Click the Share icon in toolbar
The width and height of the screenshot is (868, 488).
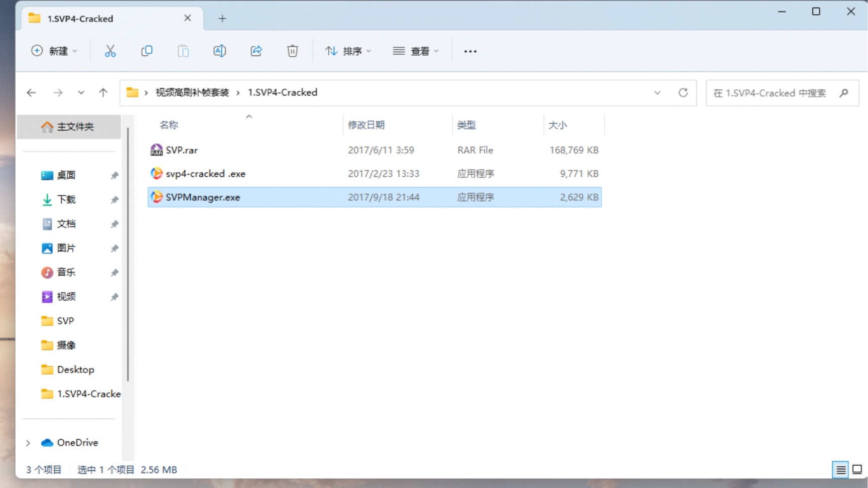[x=256, y=51]
